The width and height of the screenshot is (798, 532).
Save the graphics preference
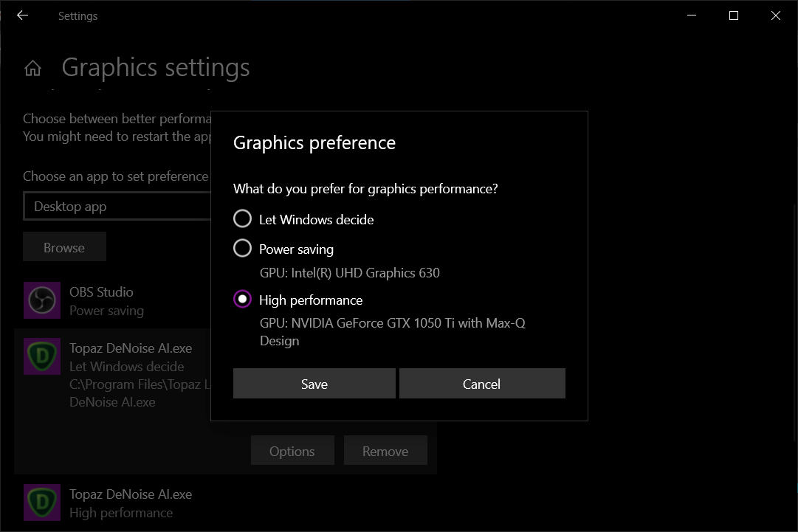[314, 384]
